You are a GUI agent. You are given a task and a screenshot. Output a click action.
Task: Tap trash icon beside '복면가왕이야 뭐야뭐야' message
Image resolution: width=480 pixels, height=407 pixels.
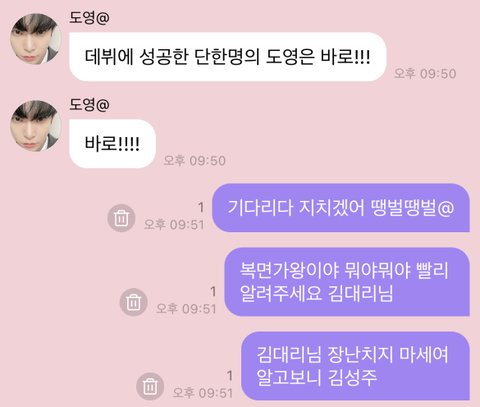pyautogui.click(x=134, y=302)
